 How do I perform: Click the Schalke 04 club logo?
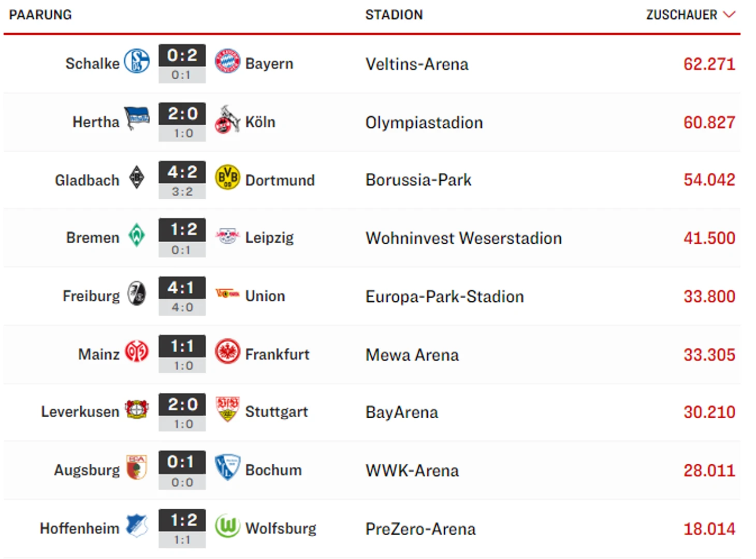[137, 61]
